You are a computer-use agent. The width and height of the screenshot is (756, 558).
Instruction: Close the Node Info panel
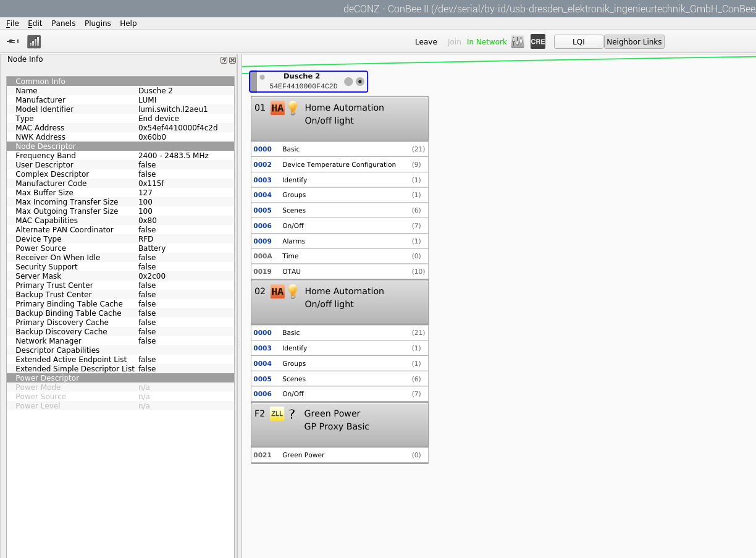coord(232,60)
